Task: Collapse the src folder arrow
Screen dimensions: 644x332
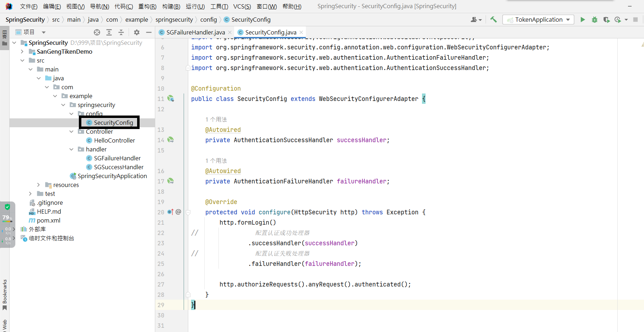Action: [22, 60]
